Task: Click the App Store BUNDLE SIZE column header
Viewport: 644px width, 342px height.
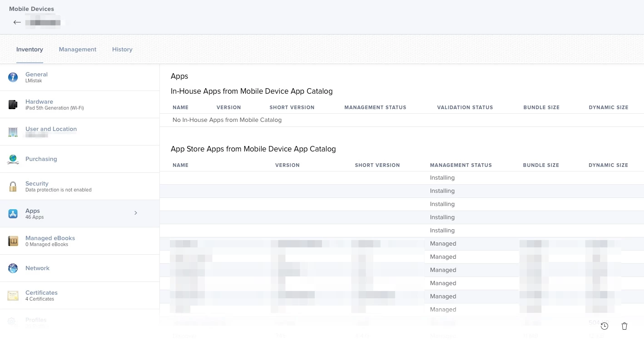Action: pos(541,165)
